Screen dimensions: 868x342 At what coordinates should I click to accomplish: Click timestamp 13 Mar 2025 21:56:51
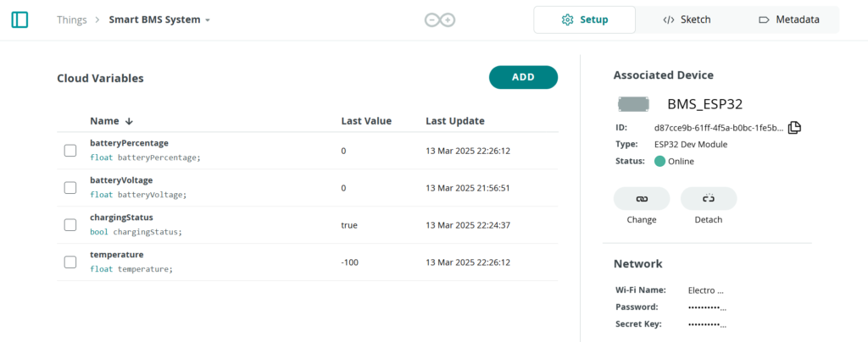pos(468,188)
